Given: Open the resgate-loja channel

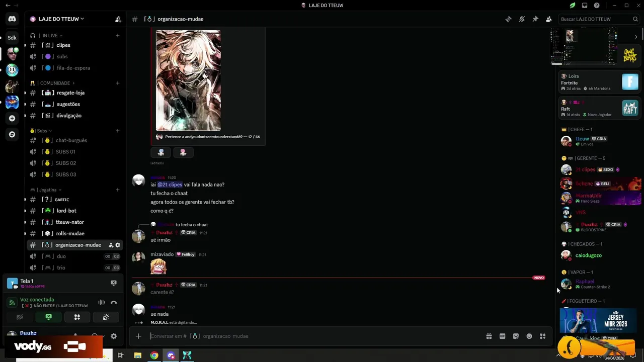Looking at the screenshot, I should point(74,93).
